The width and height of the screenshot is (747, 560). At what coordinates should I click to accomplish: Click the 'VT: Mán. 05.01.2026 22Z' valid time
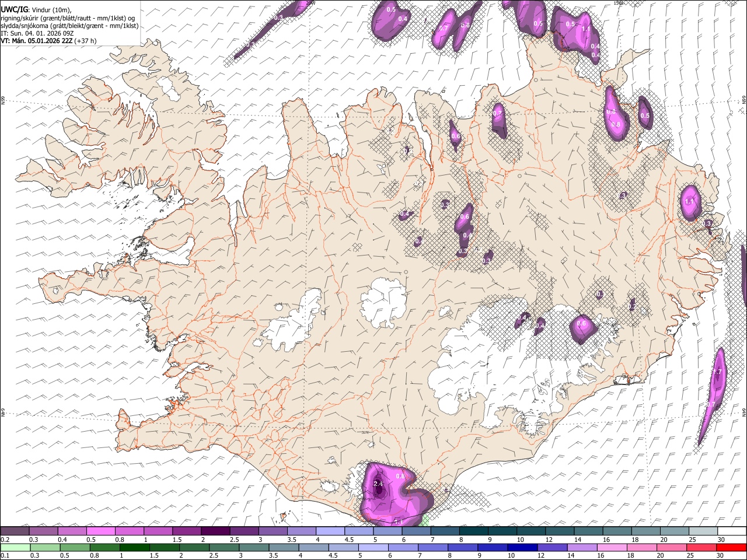37,41
